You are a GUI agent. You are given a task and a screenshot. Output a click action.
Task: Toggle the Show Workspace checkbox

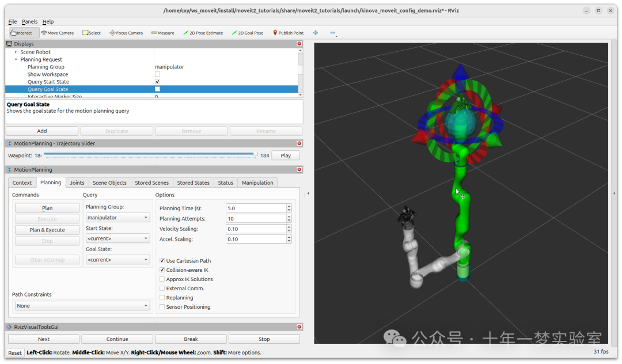[x=157, y=74]
